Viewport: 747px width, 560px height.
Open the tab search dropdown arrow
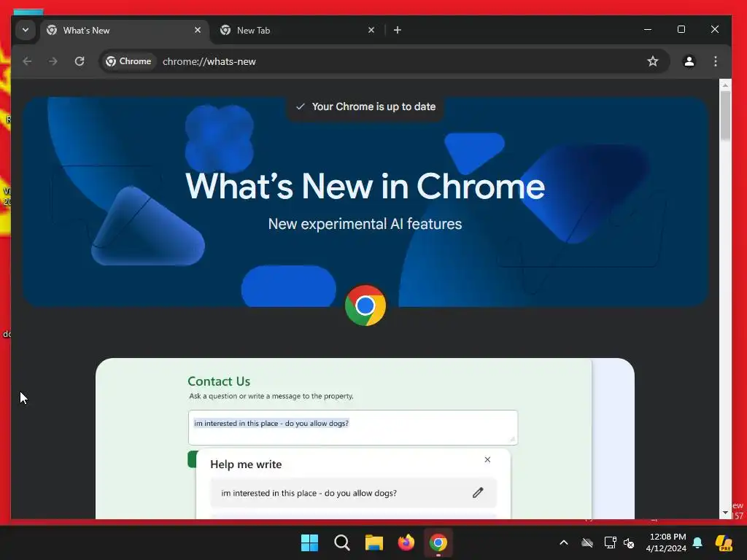point(26,30)
